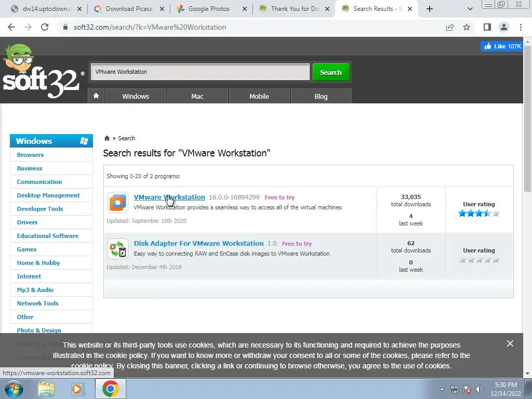Image resolution: width=532 pixels, height=399 pixels.
Task: Open a new tab with the plus icon
Action: coord(430,9)
